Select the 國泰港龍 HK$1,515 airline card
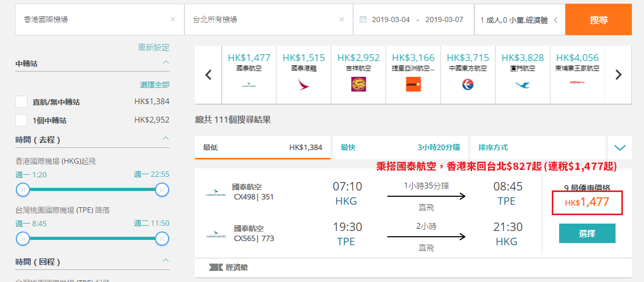This screenshot has width=644, height=282. pyautogui.click(x=304, y=75)
